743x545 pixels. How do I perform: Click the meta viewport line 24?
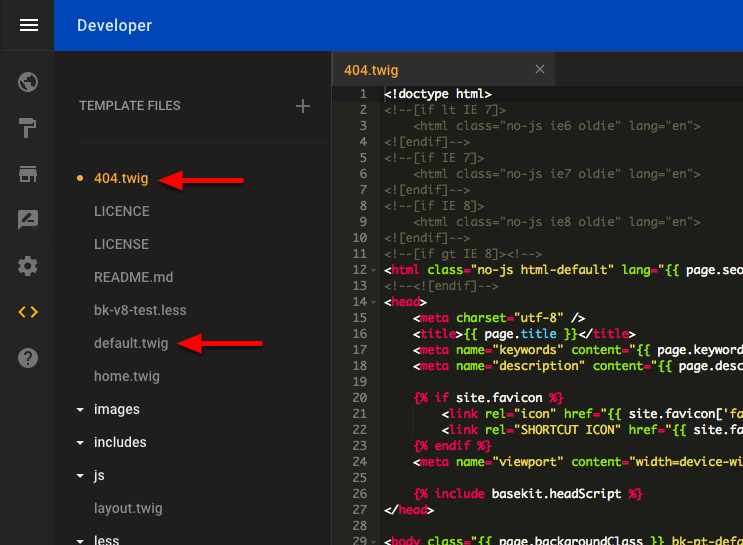[x=578, y=462]
